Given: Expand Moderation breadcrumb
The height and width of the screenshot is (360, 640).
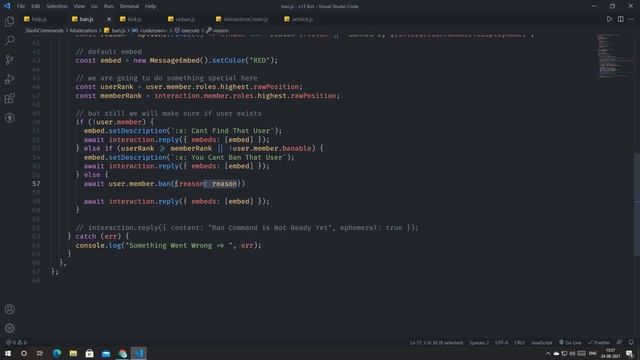Looking at the screenshot, I should [x=83, y=31].
